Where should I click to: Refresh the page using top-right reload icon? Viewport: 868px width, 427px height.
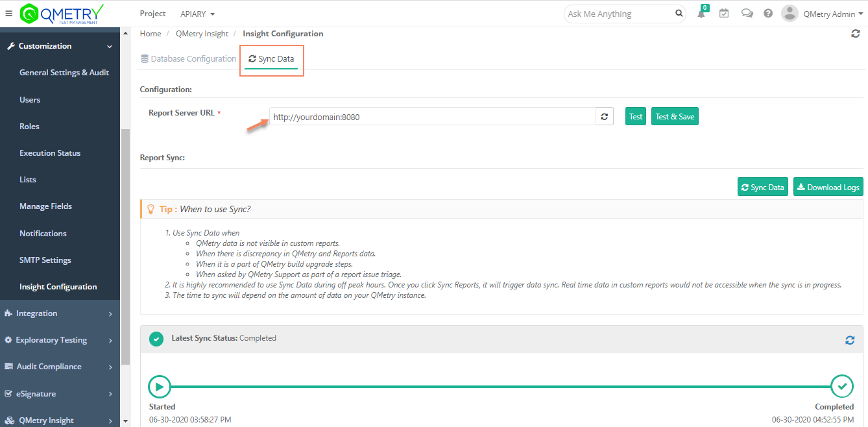point(856,34)
